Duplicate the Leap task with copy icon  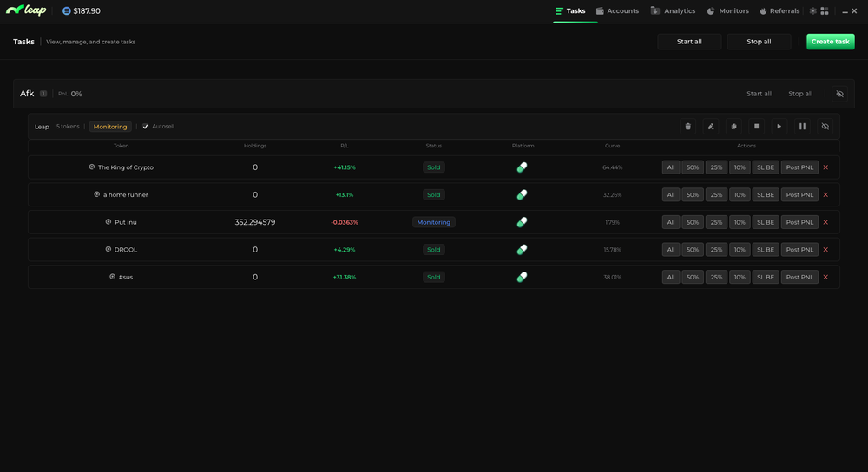(733, 127)
